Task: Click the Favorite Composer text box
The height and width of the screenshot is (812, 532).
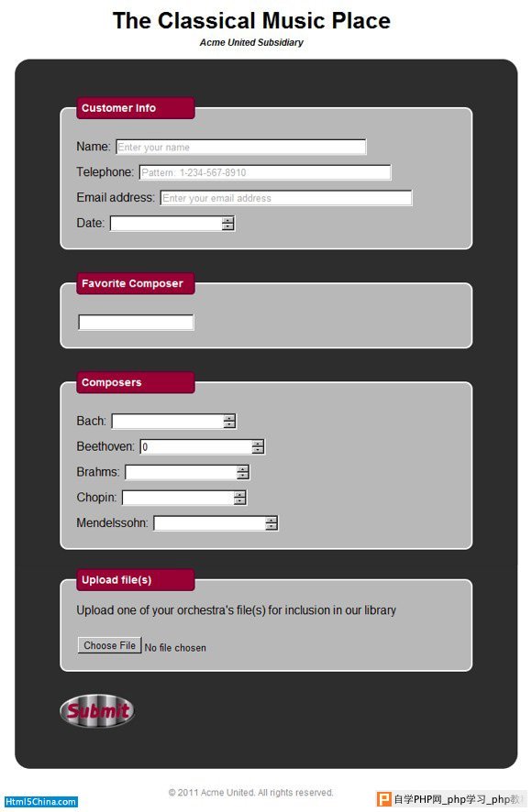Action: [136, 322]
